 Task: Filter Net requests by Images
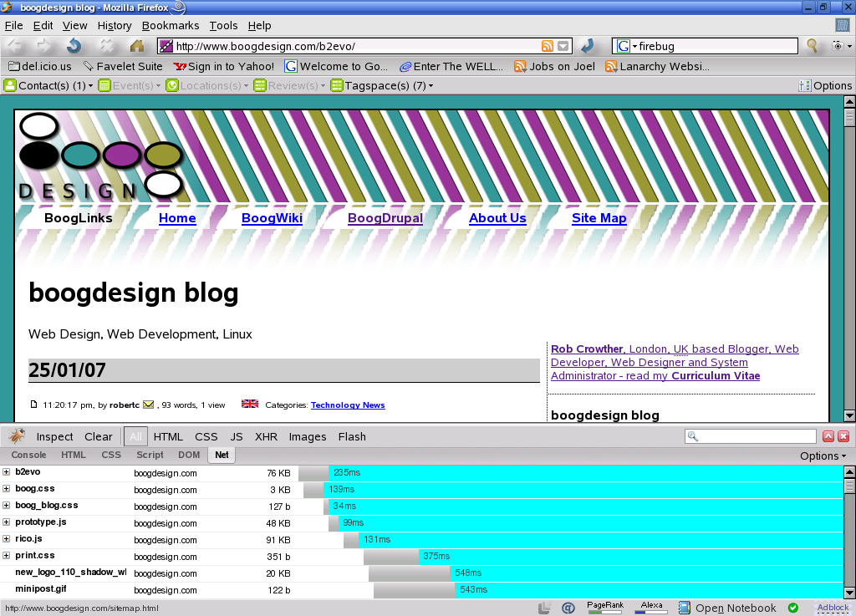(x=308, y=436)
